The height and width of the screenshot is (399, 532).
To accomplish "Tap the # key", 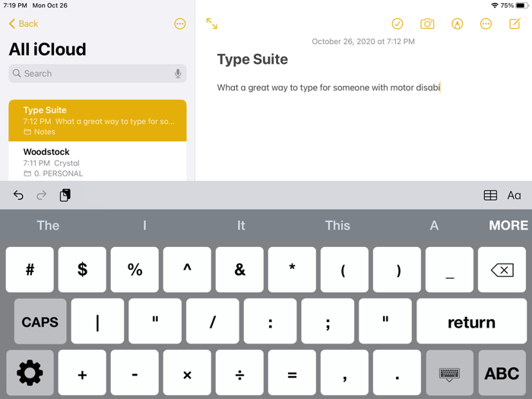I will pyautogui.click(x=30, y=270).
